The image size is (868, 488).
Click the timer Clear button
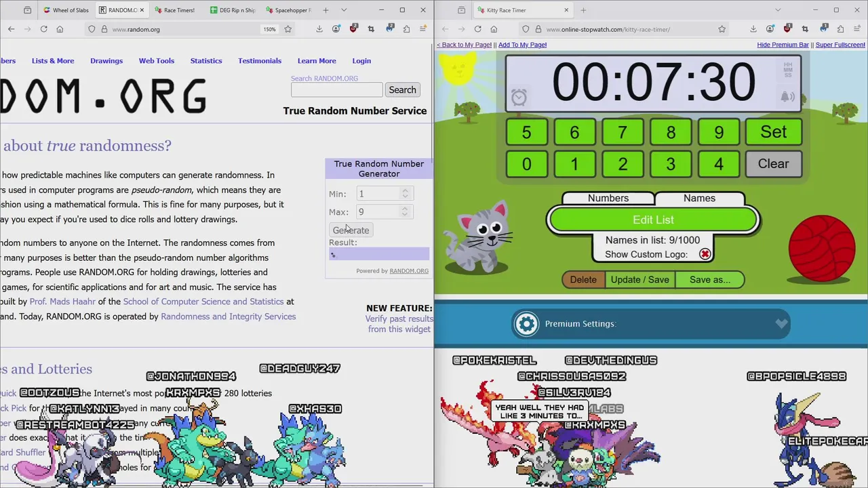pyautogui.click(x=773, y=164)
